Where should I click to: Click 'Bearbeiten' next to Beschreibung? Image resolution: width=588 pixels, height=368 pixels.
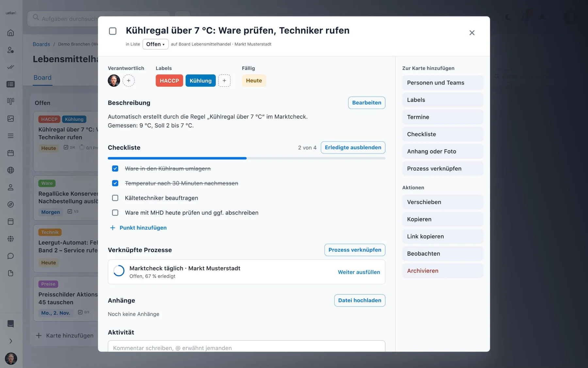(x=367, y=103)
